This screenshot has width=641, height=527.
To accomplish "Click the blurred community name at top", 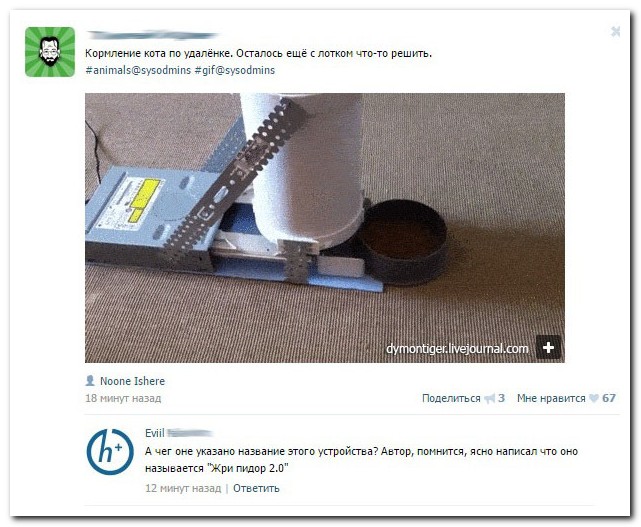I will pos(151,35).
